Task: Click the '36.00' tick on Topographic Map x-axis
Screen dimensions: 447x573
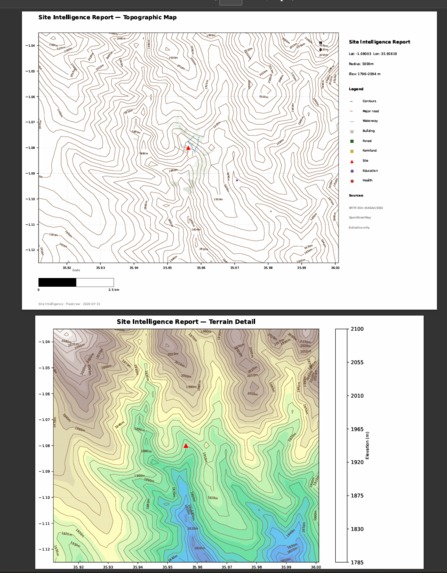Action: pyautogui.click(x=335, y=267)
